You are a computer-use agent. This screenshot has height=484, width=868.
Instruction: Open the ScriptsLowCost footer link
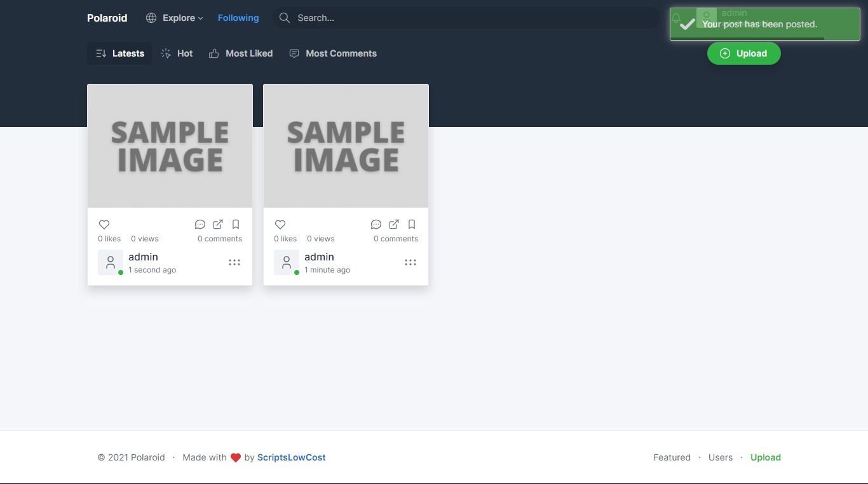pos(291,457)
